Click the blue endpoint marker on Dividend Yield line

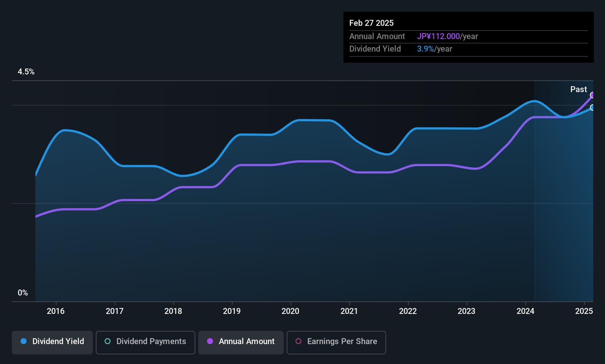click(592, 108)
